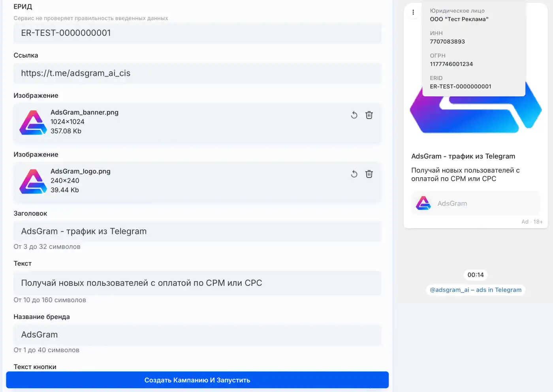The image size is (553, 392).
Task: Open three-dot menu in ad preview
Action: coord(413,12)
